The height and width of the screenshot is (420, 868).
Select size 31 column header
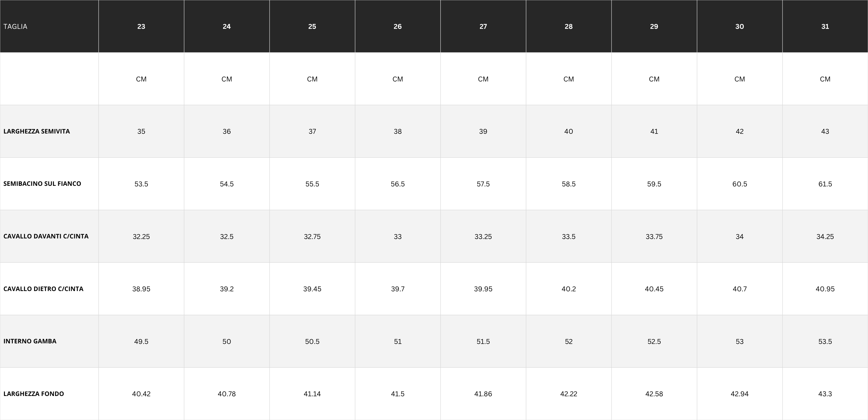coord(825,26)
